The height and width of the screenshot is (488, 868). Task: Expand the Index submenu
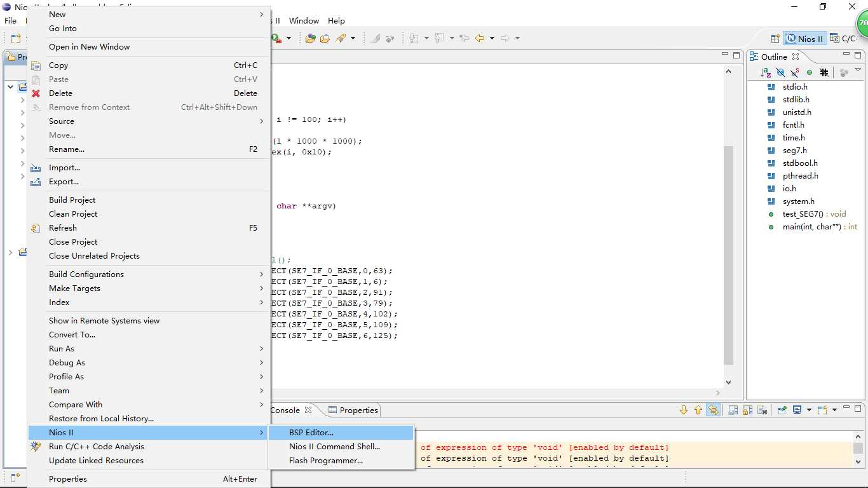[x=149, y=302]
